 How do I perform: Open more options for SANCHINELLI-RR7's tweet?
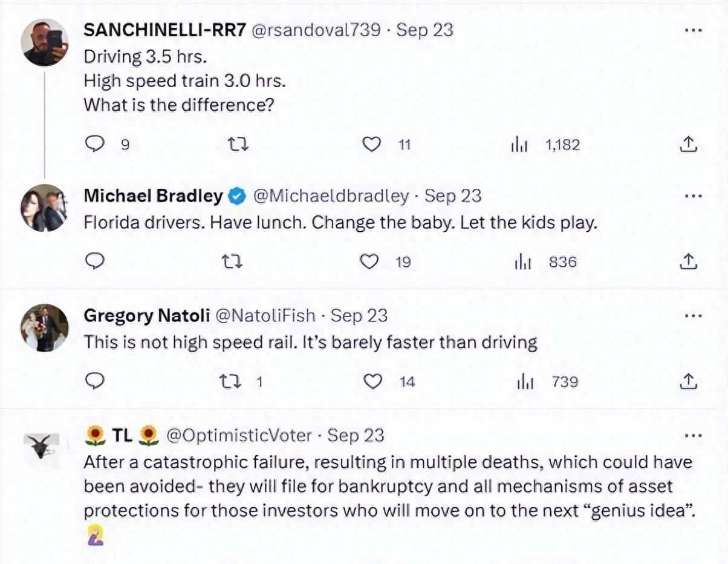pos(692,30)
